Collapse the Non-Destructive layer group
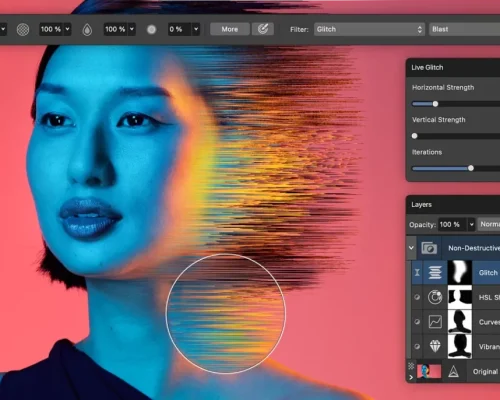The width and height of the screenshot is (500, 400). [x=411, y=248]
